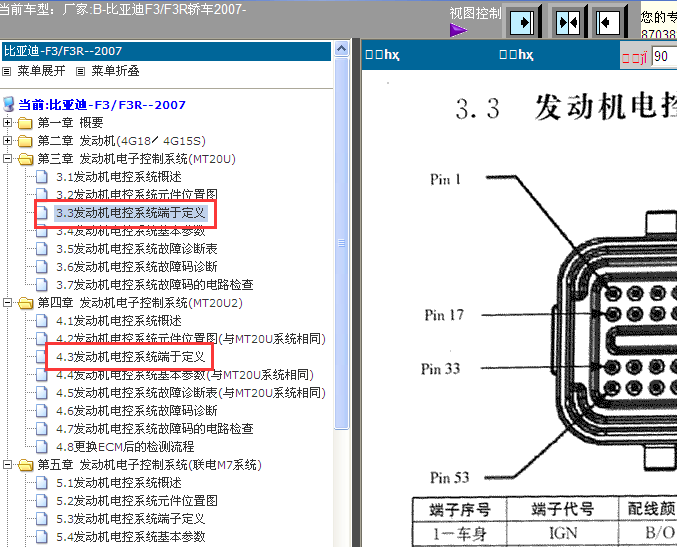This screenshot has width=677, height=547.
Task: Open 3.3发动机电控系统端子定义
Action: pos(131,213)
